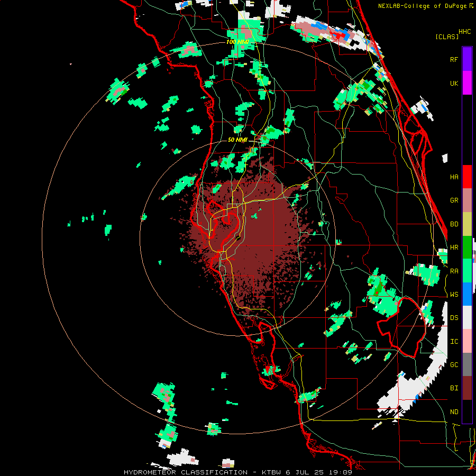This screenshot has height=476, width=476.
Task: Click the blue WS legend swatch
Action: [x=467, y=294]
